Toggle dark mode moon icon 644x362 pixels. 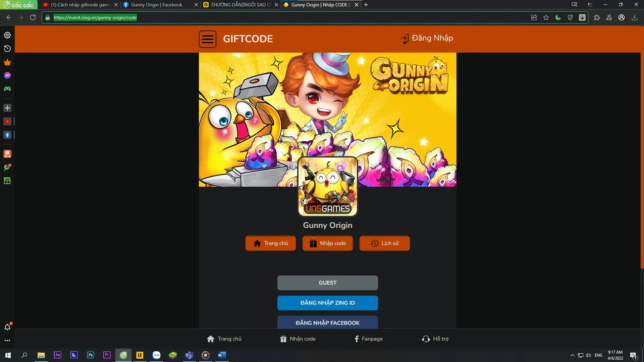tap(558, 17)
